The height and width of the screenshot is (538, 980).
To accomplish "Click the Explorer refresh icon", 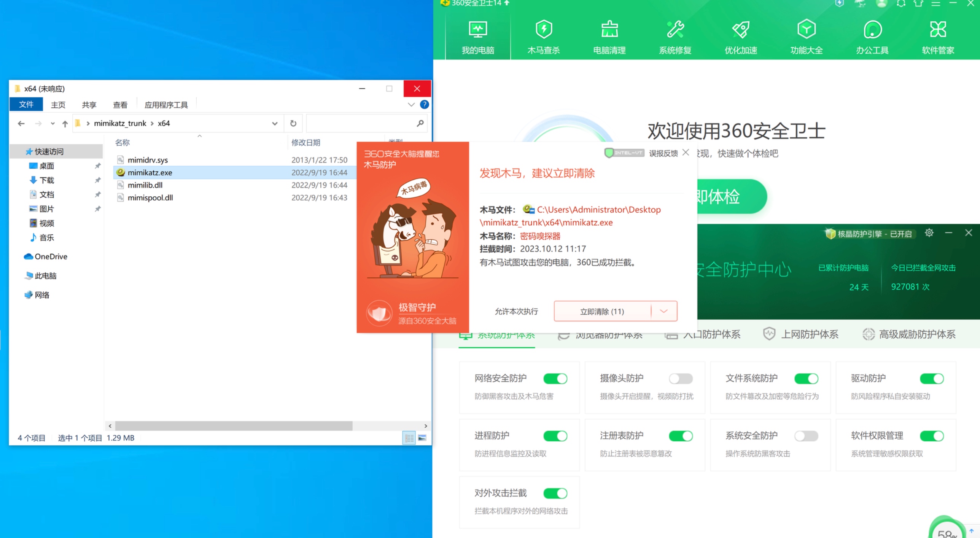I will point(293,123).
